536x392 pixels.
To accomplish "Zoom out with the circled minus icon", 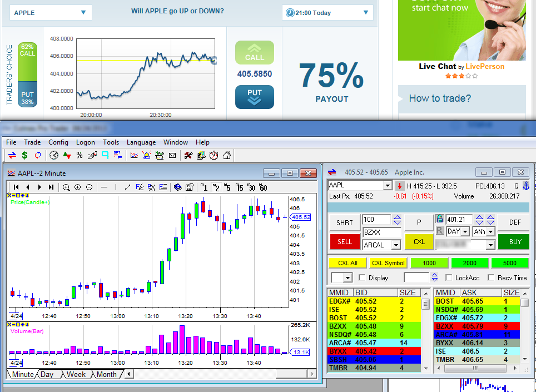I will pyautogui.click(x=89, y=187).
